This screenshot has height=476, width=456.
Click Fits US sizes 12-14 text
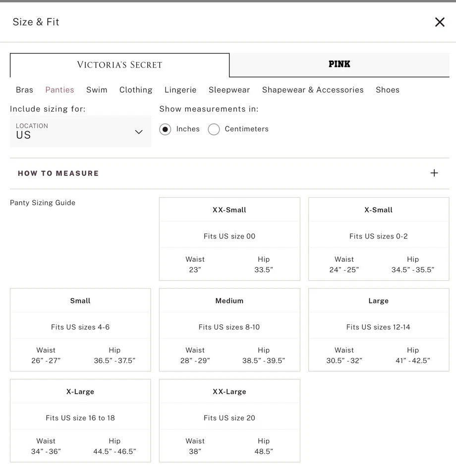(x=378, y=327)
